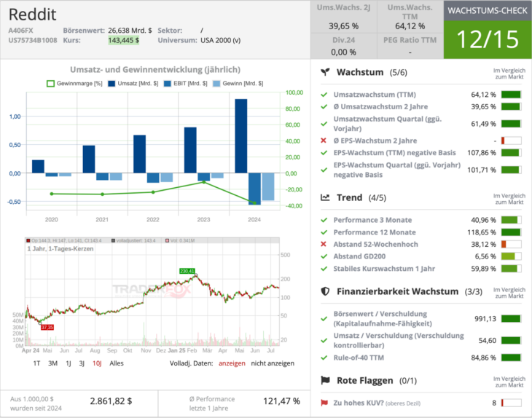
Task: Click the checkmark next to Performance 3 Monate
Action: [x=324, y=220]
